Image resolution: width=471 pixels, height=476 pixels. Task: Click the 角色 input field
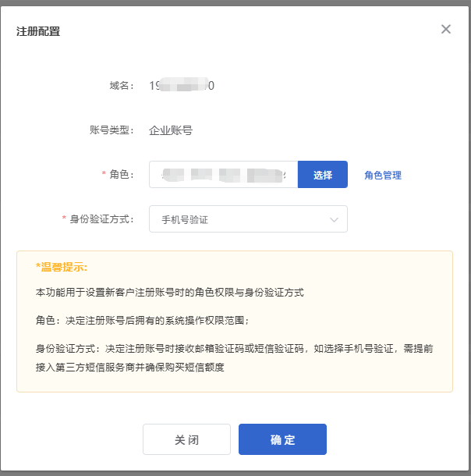[x=223, y=175]
